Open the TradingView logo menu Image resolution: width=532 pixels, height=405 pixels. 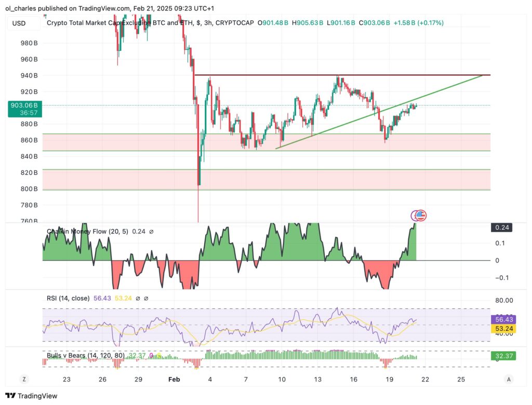point(10,396)
